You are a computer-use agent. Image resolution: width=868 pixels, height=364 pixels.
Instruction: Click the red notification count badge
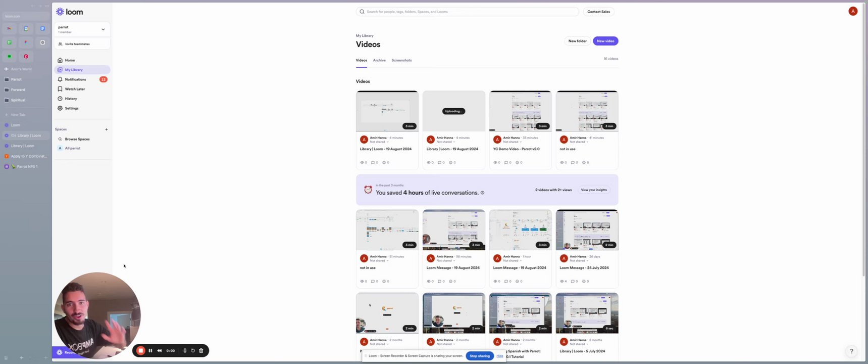[103, 79]
